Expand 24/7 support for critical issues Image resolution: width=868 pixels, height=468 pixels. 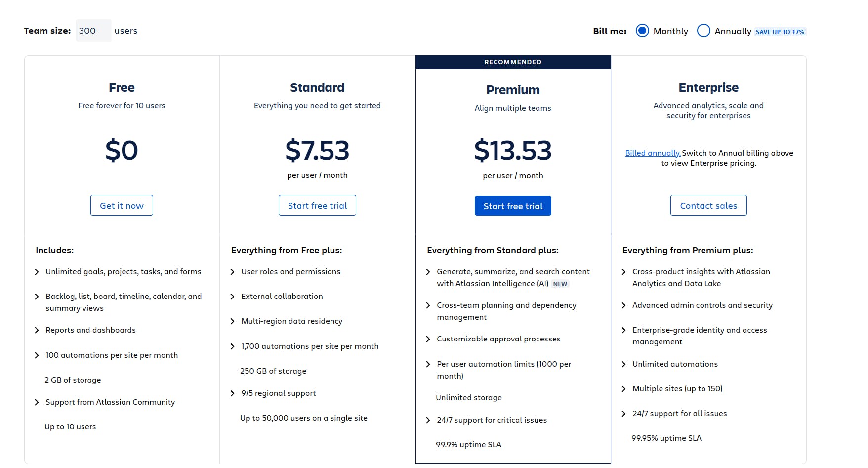click(428, 420)
